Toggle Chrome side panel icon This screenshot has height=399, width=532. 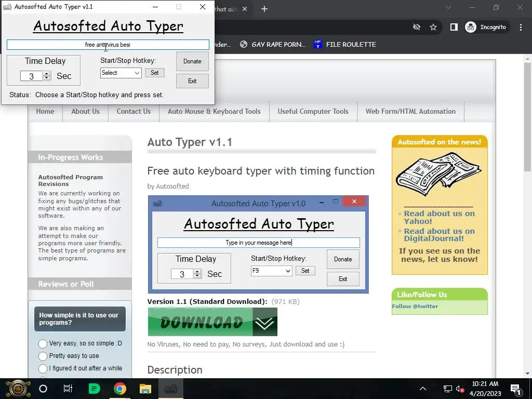coord(454,27)
